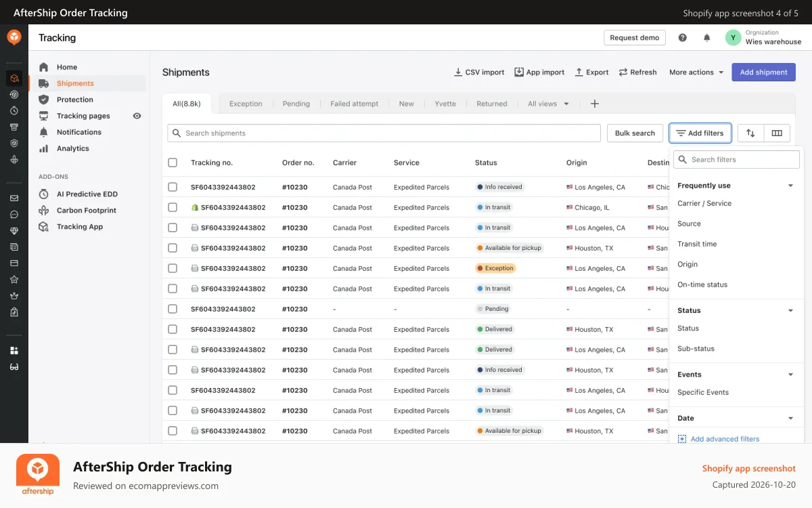
Task: Open the apps grid icon in the dark rail
Action: [x=14, y=350]
